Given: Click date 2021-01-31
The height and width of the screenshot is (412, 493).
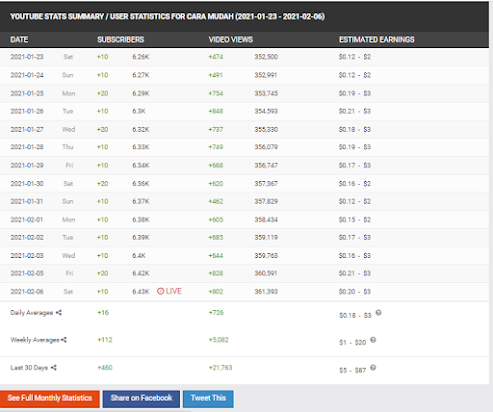Looking at the screenshot, I should [27, 201].
